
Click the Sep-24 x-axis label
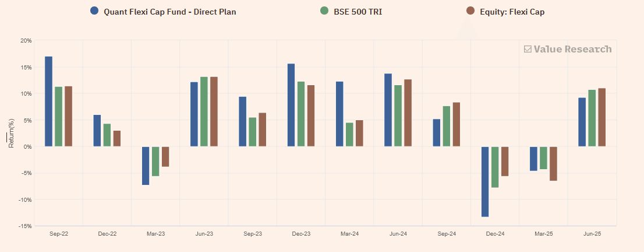click(447, 233)
